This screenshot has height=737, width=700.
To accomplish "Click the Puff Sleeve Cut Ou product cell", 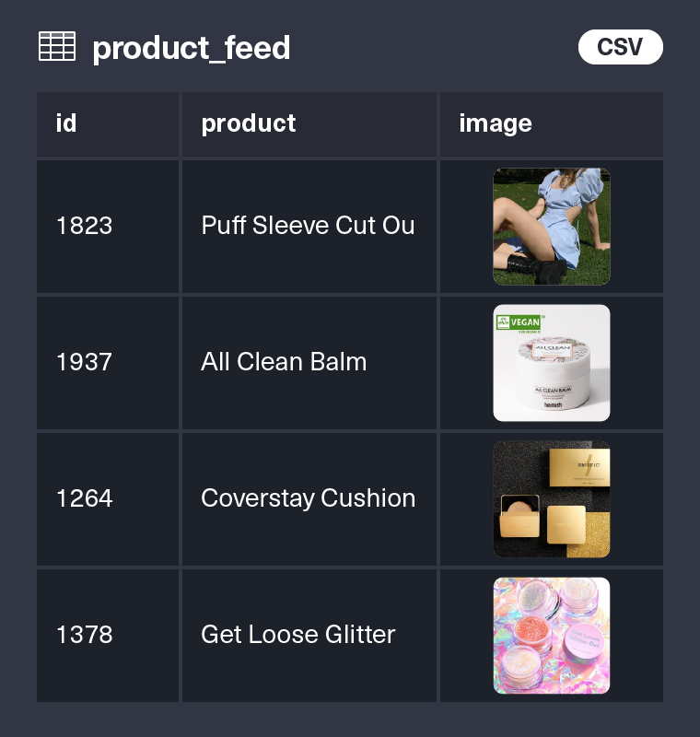I will tap(308, 226).
